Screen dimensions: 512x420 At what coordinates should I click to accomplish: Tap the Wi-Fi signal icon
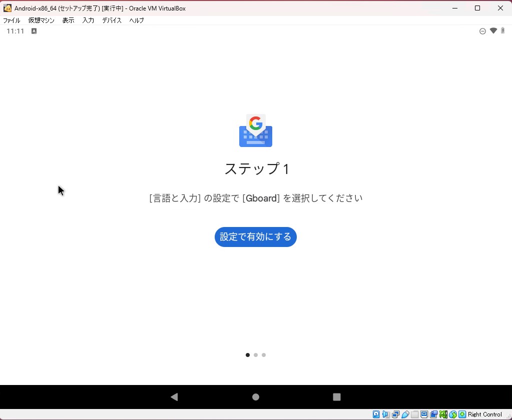[x=493, y=30]
